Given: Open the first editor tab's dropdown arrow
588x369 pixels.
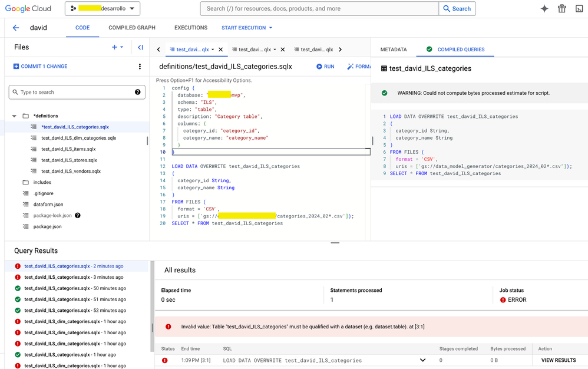Looking at the screenshot, I should click(x=213, y=50).
